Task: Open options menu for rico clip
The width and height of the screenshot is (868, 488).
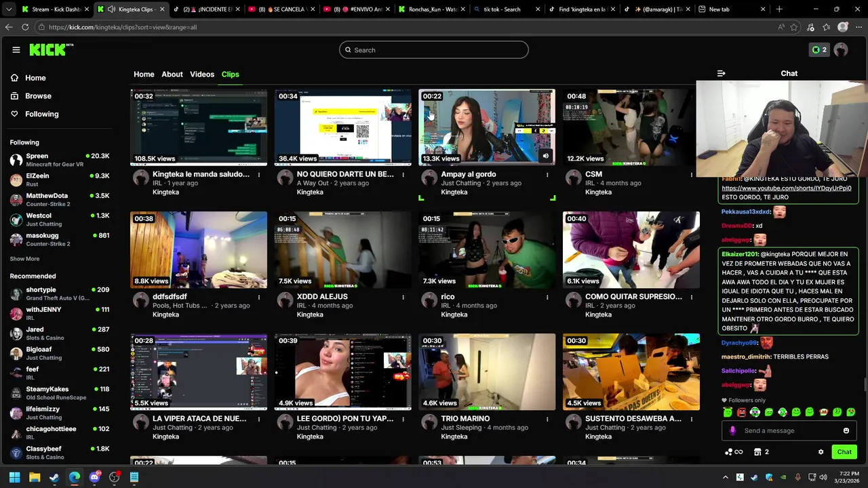Action: tap(547, 297)
